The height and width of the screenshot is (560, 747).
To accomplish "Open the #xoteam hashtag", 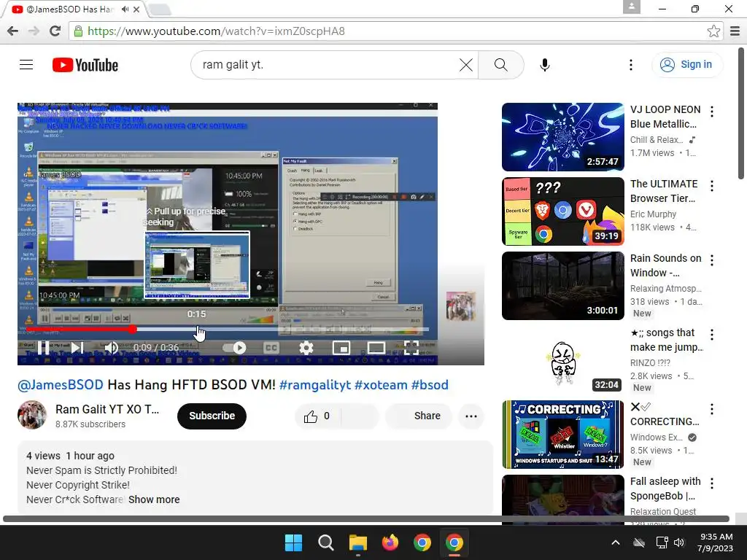I will (x=381, y=385).
